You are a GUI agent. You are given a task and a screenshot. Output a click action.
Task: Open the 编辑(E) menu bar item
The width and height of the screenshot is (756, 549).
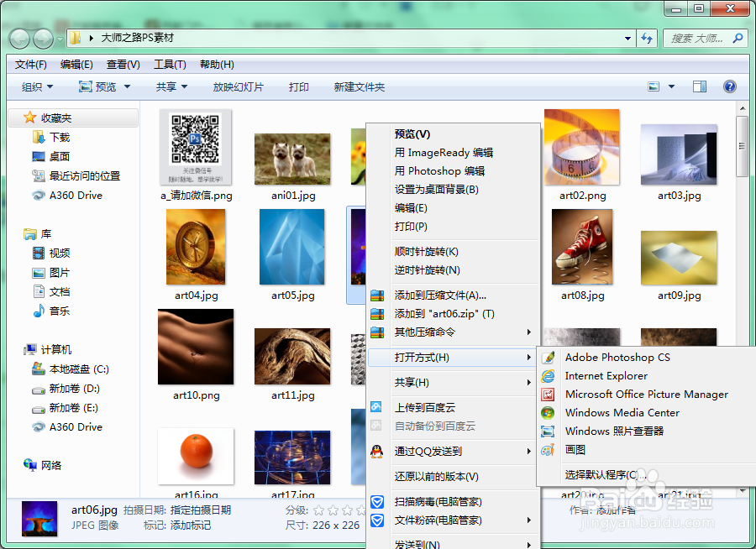76,65
